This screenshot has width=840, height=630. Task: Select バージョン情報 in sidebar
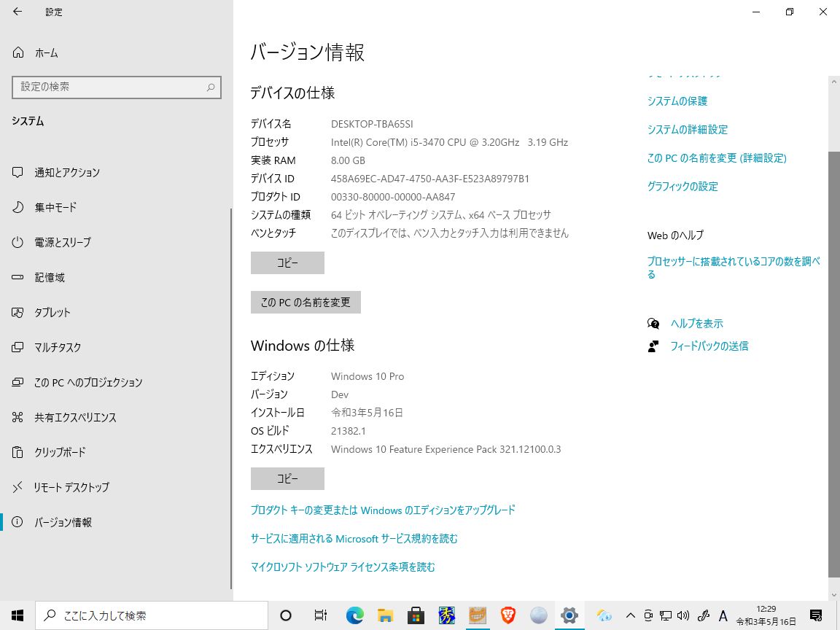115,522
